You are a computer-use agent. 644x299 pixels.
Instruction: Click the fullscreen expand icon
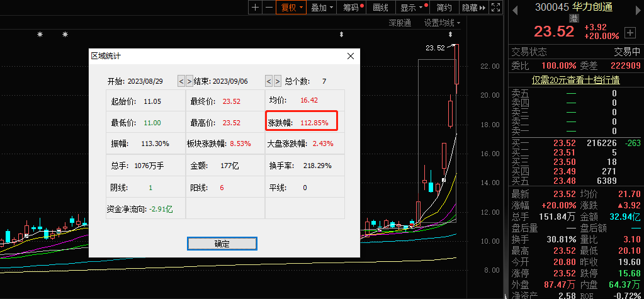tap(495, 8)
